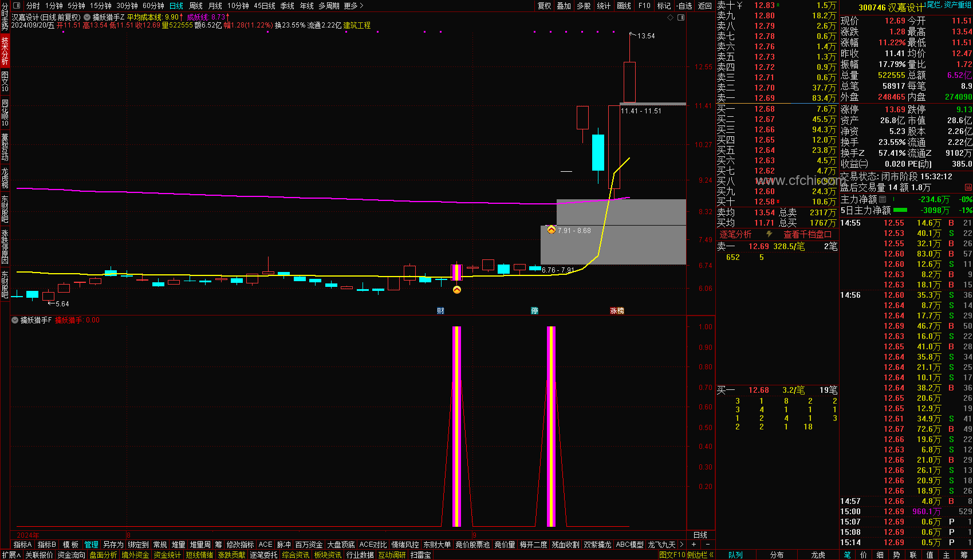This screenshot has width=973, height=560.
Task: Open 查看千档盘口 link
Action: (807, 234)
